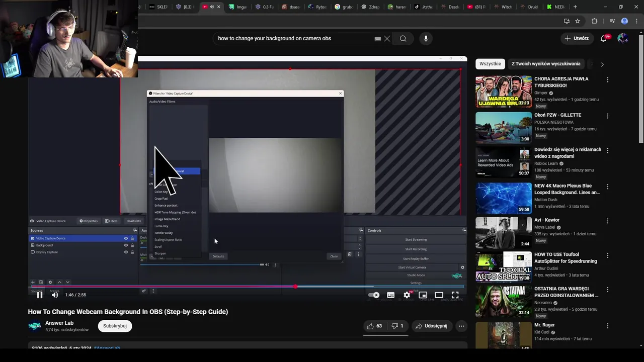This screenshot has height=362, width=644.
Task: Open the Mr. Rager video by Kid Cudi
Action: point(544,325)
